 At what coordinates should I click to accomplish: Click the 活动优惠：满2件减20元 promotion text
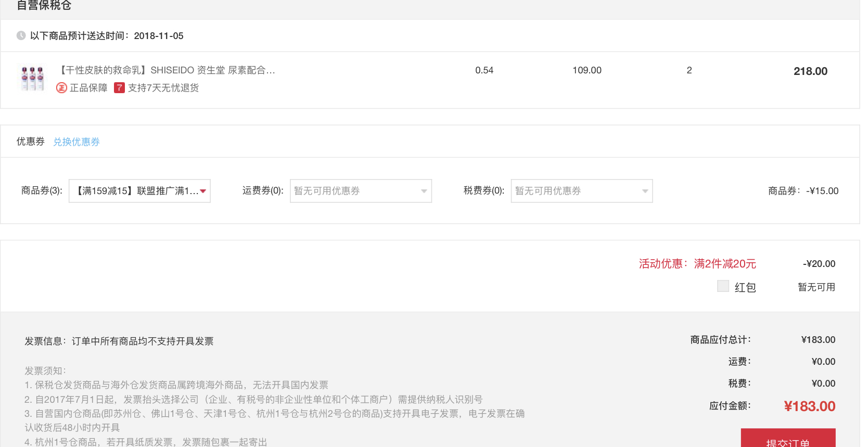(x=697, y=264)
